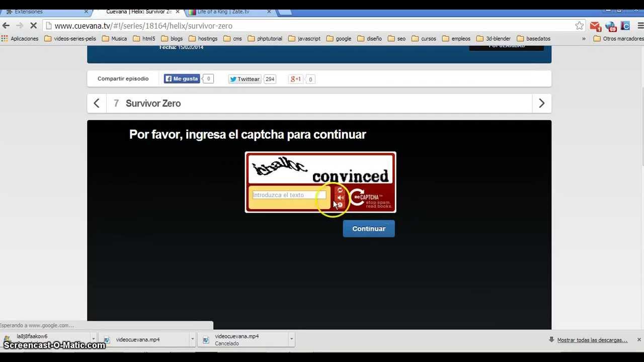Go to previous episode with left arrow
This screenshot has width=644, height=362.
[97, 104]
